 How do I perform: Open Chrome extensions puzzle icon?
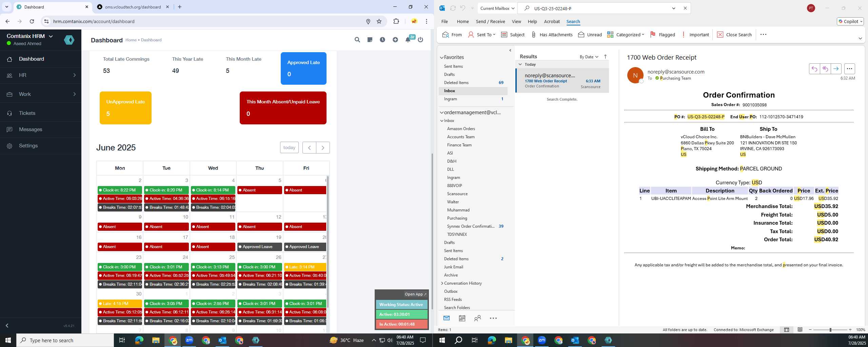click(x=396, y=21)
